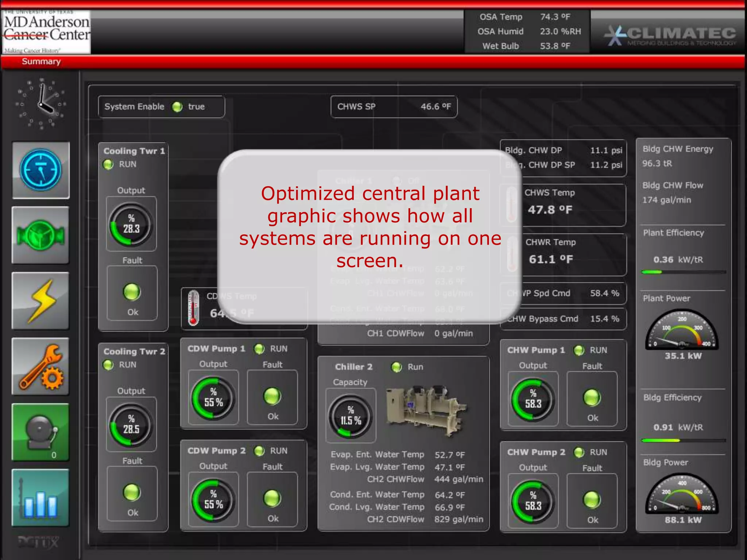747x560 pixels.
Task: Toggle the System Enable indicator
Action: [x=177, y=107]
